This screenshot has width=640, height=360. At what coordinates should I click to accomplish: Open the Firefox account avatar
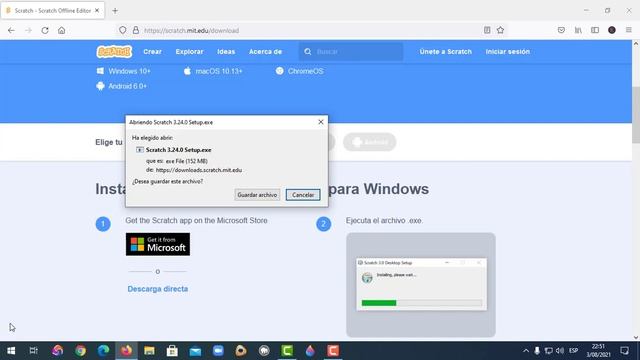612,30
